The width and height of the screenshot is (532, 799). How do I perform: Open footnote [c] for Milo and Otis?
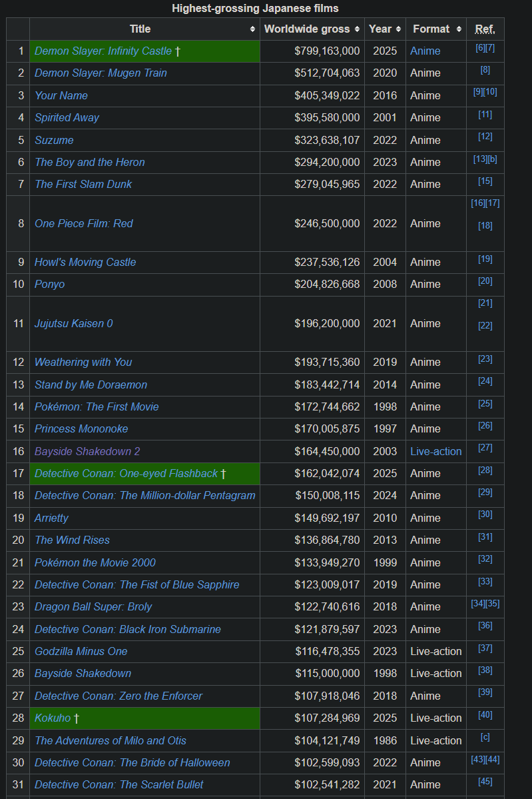[x=485, y=737]
